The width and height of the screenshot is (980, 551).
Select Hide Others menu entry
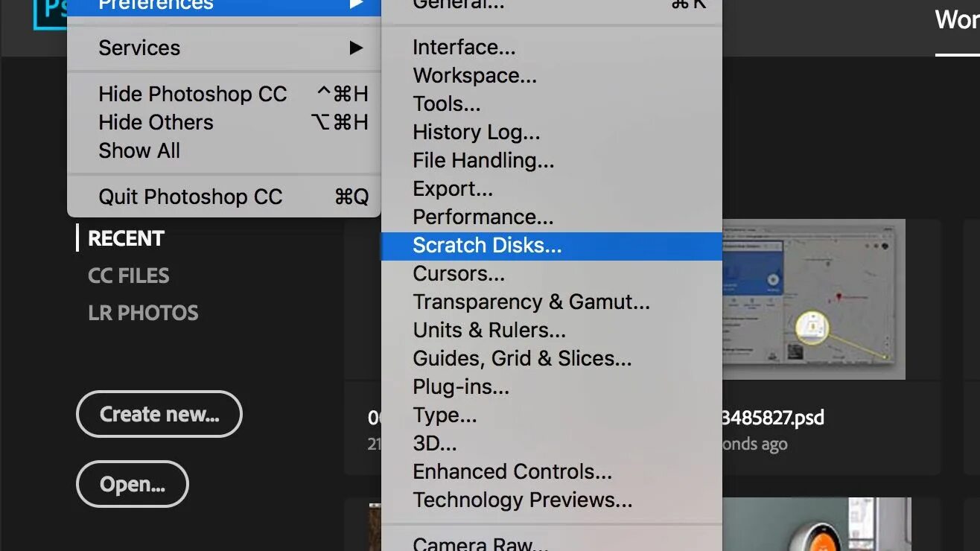[224, 122]
